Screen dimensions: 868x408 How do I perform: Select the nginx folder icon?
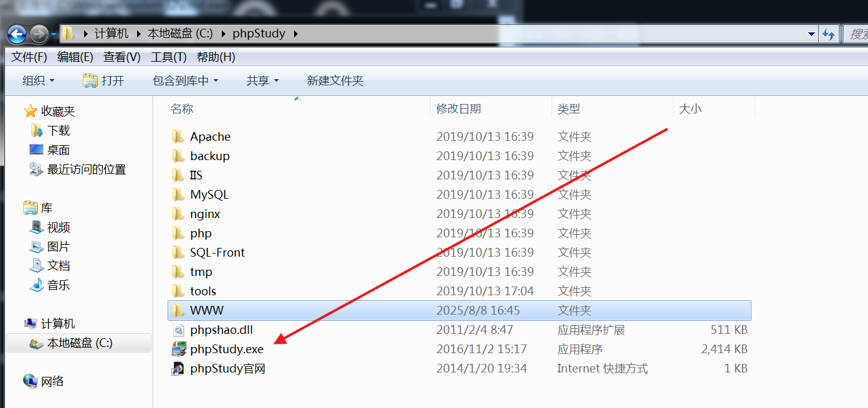click(x=179, y=214)
